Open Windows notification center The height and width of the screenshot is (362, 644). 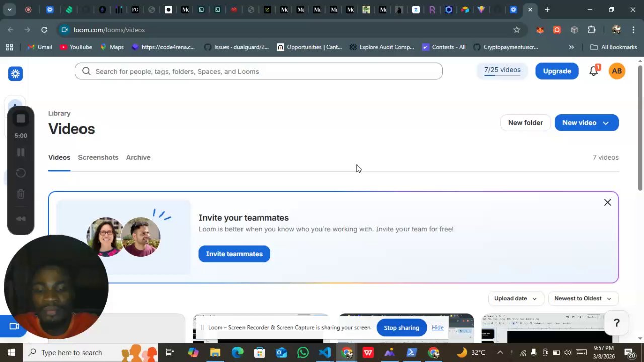point(629,352)
